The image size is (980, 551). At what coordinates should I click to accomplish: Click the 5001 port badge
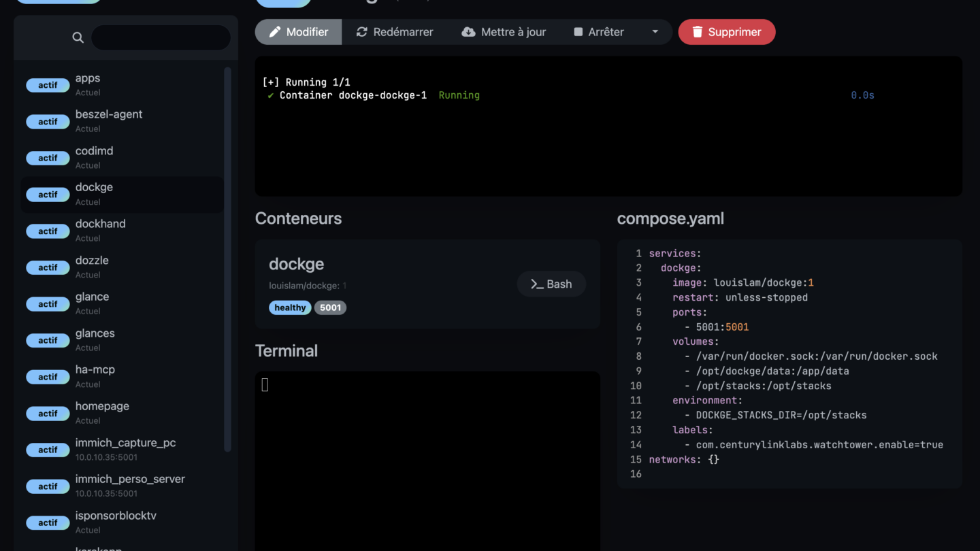(330, 307)
